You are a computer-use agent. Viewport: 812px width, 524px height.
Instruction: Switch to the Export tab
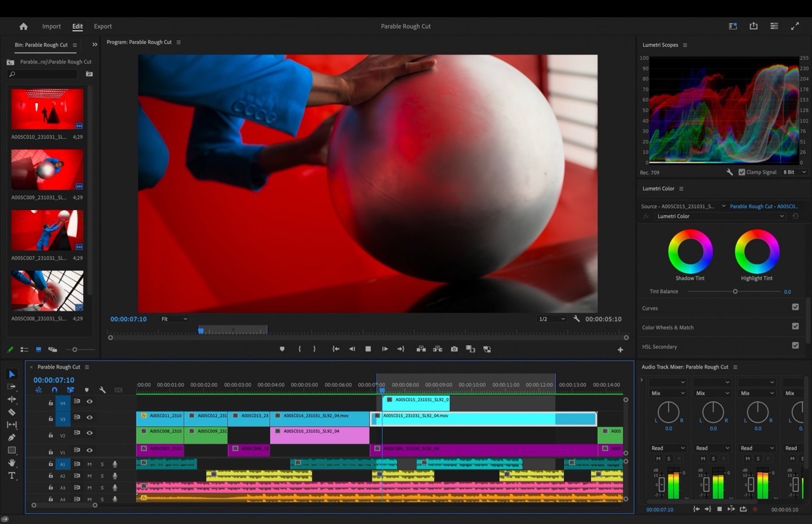pyautogui.click(x=103, y=27)
